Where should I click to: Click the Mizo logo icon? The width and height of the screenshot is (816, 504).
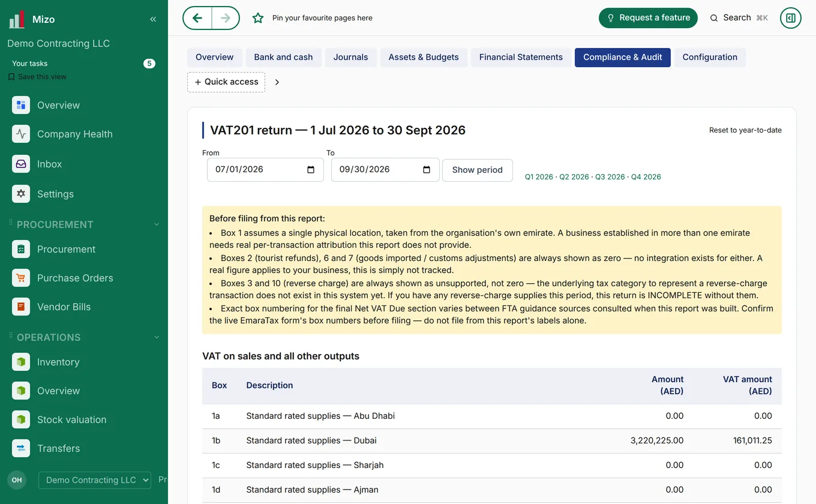click(x=16, y=20)
